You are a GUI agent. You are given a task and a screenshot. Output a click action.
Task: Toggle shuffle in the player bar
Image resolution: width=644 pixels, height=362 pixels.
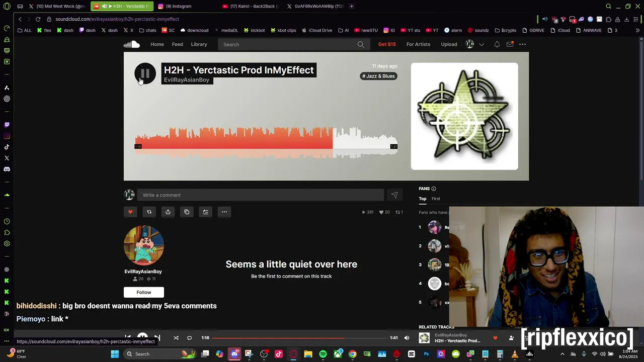pyautogui.click(x=176, y=338)
